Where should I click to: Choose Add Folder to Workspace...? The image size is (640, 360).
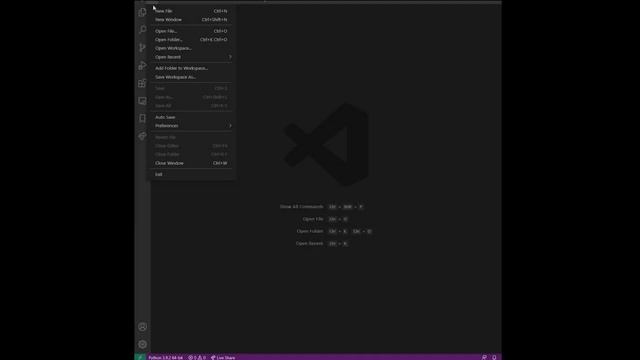point(191,68)
